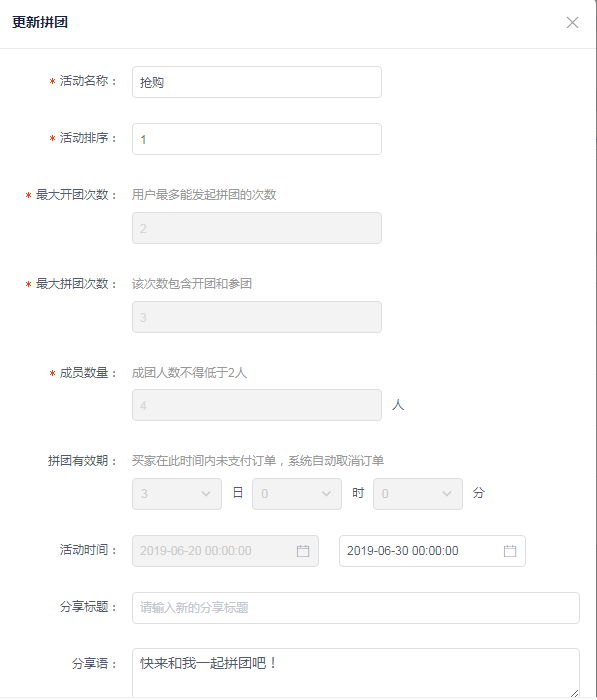Select the end time field 2019-06-30 00:00:00
Screen dimensions: 597x700
point(432,551)
